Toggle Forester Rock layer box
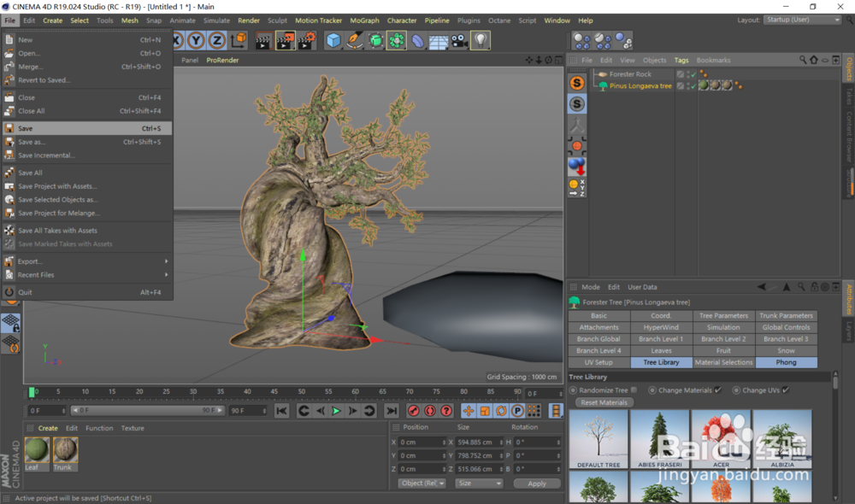Image resolution: width=855 pixels, height=504 pixels. coord(681,74)
